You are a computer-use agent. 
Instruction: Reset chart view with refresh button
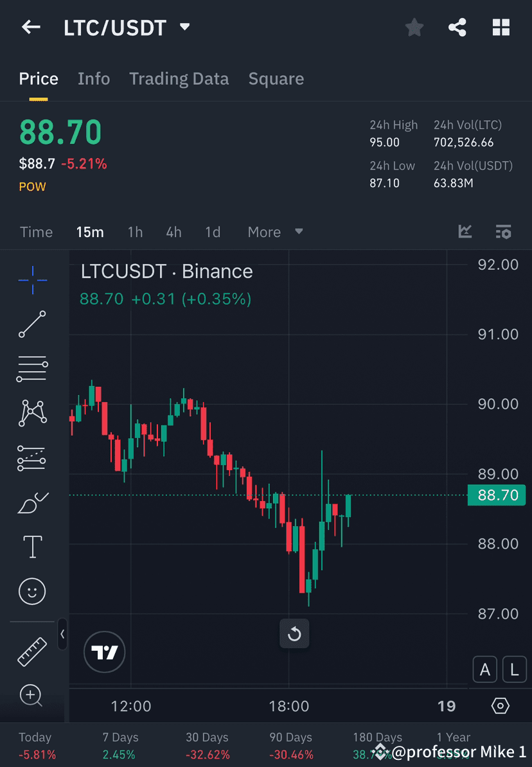coord(294,633)
